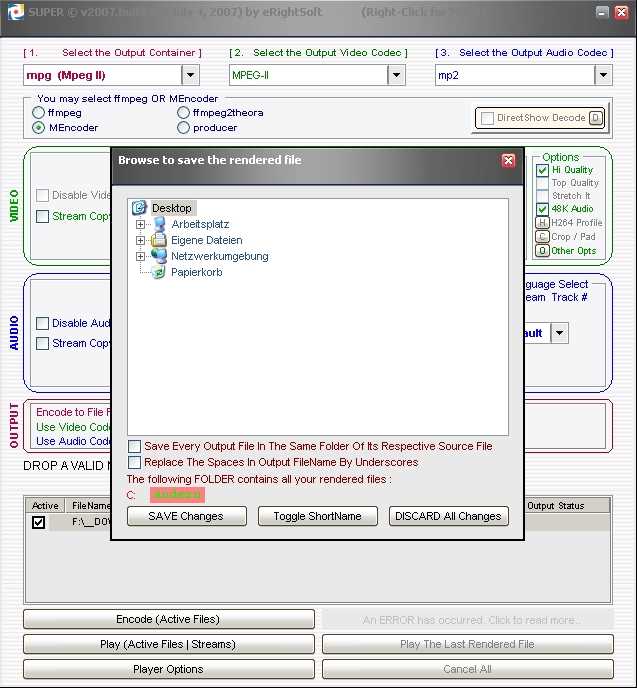Click the Netzwerkumgebung network icon

[159, 256]
